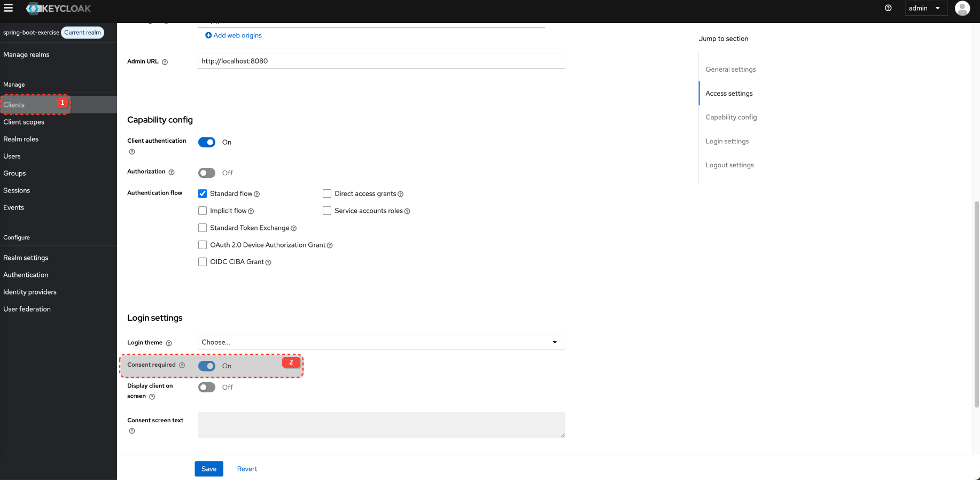Open Identity providers
The width and height of the screenshot is (980, 480).
pyautogui.click(x=30, y=292)
